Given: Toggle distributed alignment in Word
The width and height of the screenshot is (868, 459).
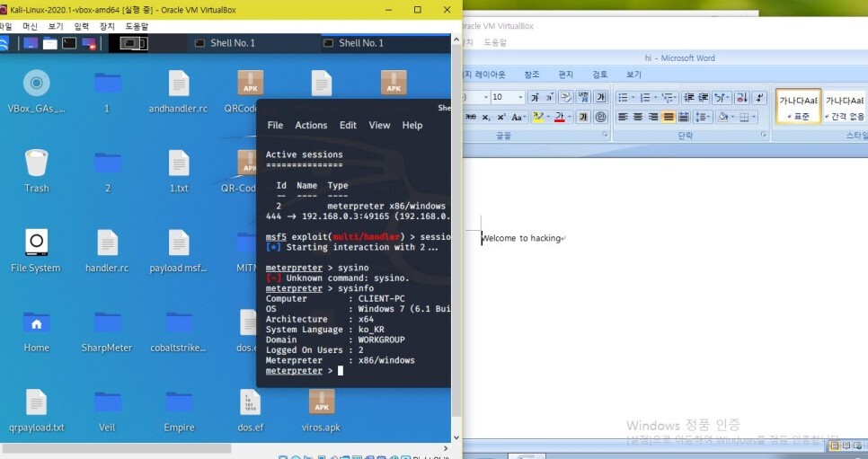Looking at the screenshot, I should pyautogui.click(x=684, y=117).
